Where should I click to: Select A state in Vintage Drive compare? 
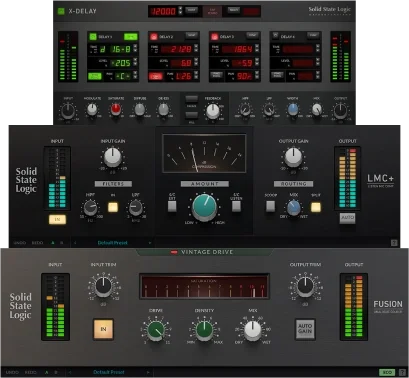47,372
